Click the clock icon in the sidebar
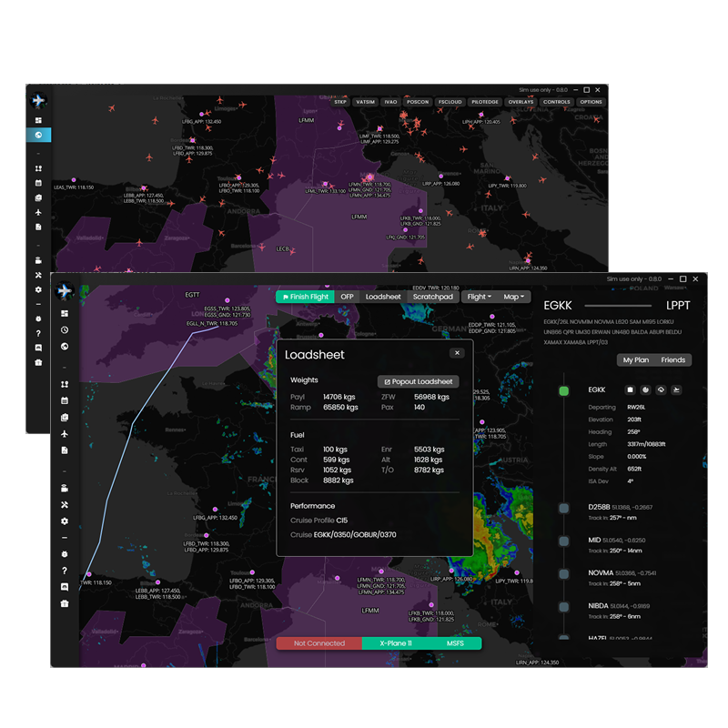728x728 pixels. tap(64, 329)
